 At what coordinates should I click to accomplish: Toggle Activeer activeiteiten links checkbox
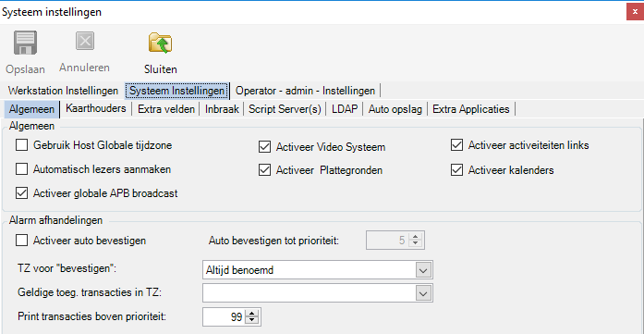[456, 145]
